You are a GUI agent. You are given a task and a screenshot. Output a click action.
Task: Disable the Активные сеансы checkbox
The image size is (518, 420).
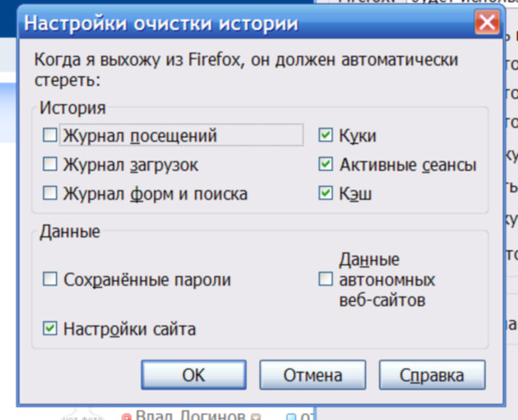325,164
